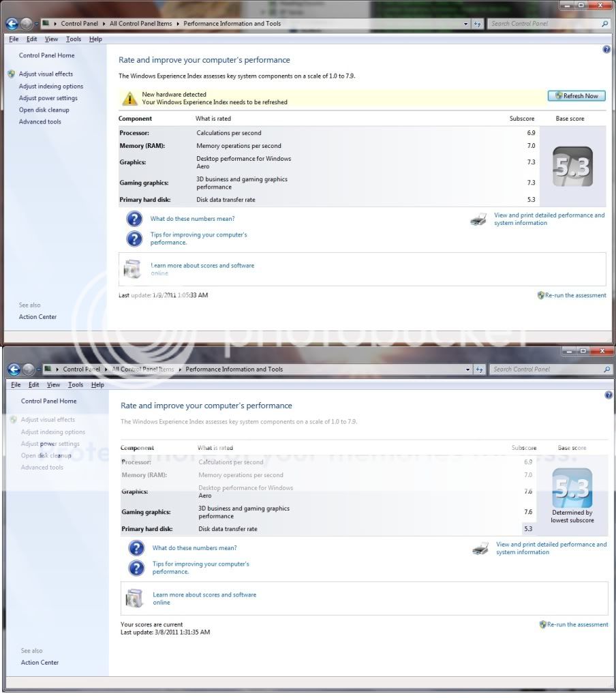
Task: Click the Forward arrow in the top window
Action: click(27, 24)
